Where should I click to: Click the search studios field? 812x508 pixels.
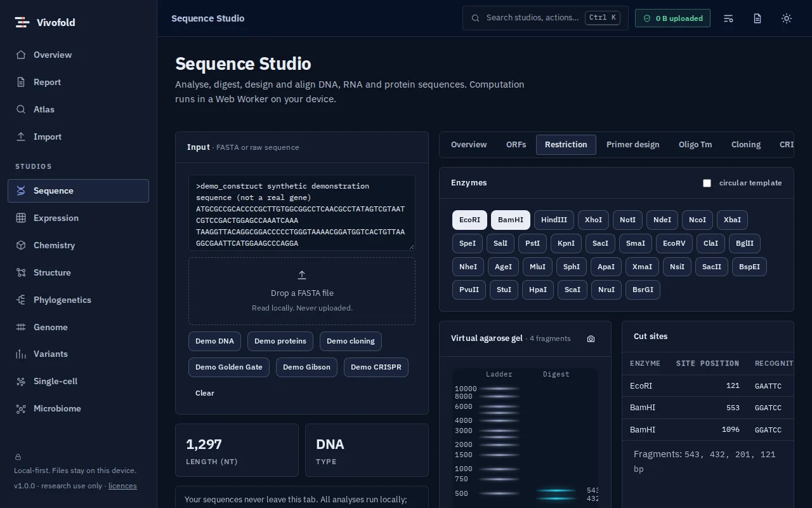[x=546, y=18]
